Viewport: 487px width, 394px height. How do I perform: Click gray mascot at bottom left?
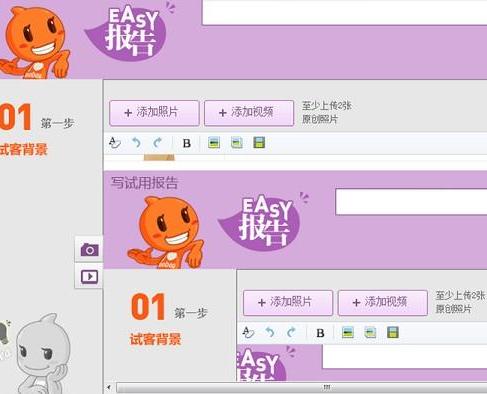[x=43, y=354]
